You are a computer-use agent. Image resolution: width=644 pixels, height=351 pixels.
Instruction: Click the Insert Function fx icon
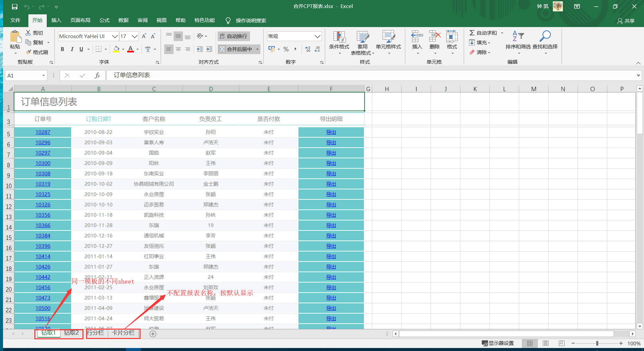tap(97, 75)
